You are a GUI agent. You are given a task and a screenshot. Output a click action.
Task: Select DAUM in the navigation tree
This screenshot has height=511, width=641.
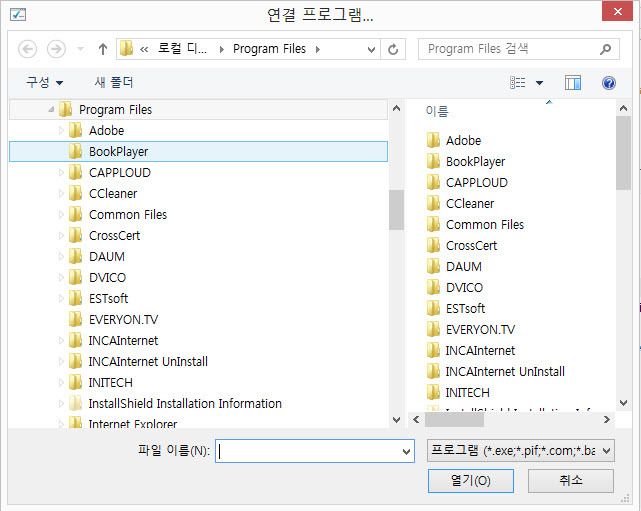click(x=107, y=257)
